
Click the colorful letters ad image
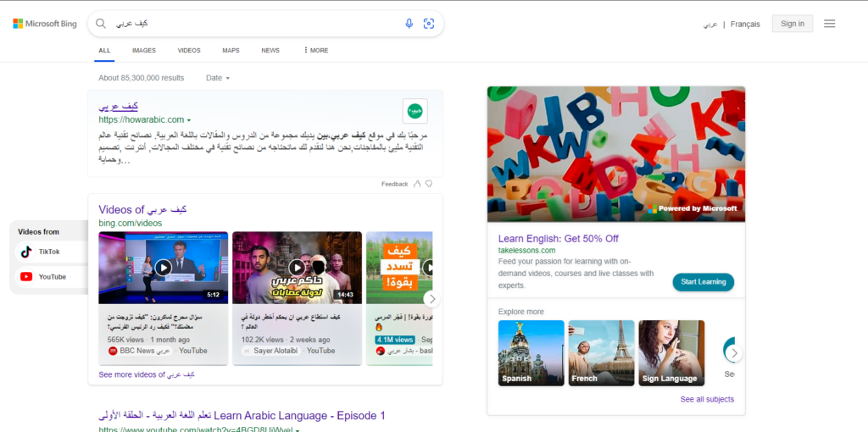(x=616, y=154)
